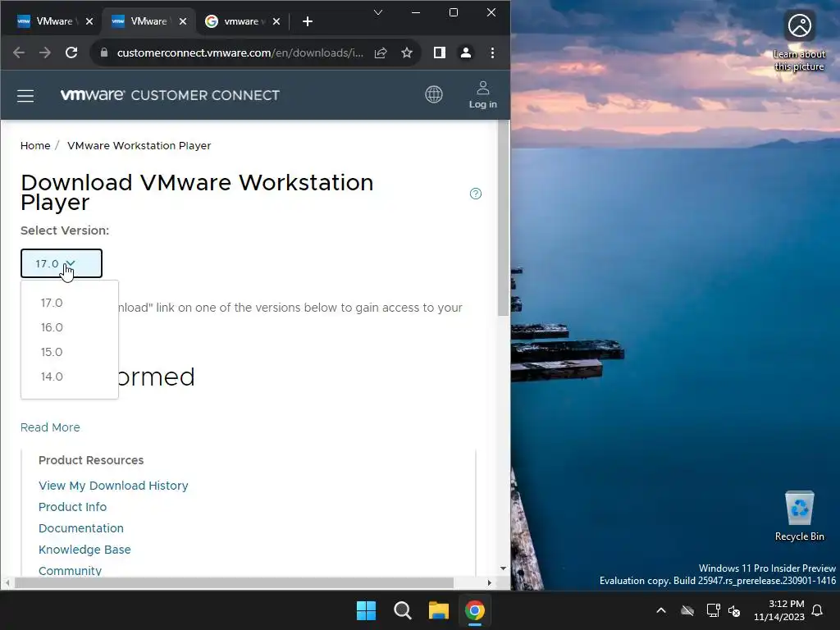840x630 pixels.
Task: Close the second VMware tab
Action: point(183,21)
